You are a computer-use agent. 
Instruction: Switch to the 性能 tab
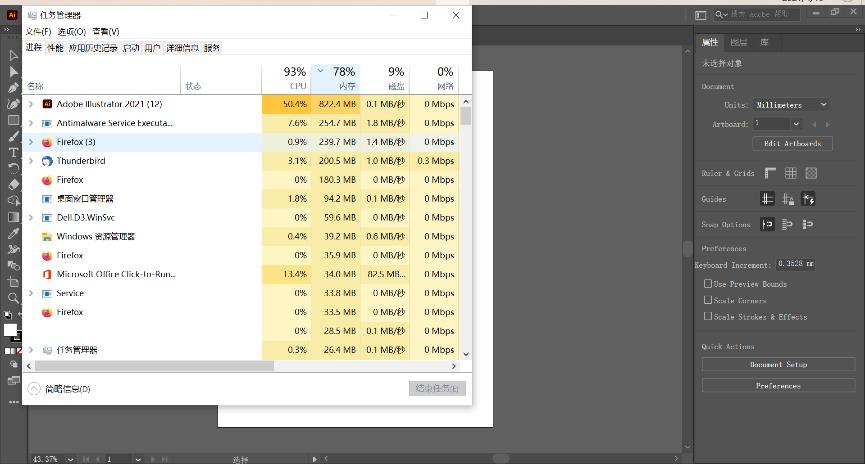(x=55, y=48)
